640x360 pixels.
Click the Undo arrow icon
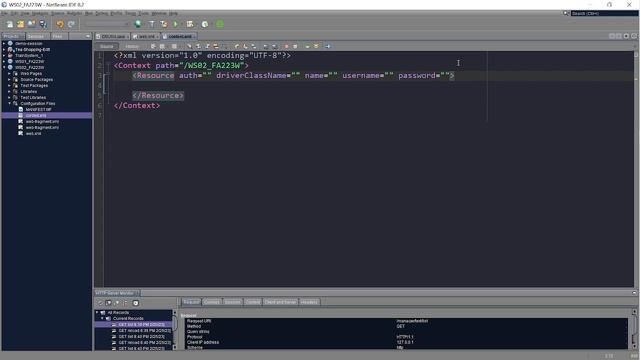(x=60, y=24)
